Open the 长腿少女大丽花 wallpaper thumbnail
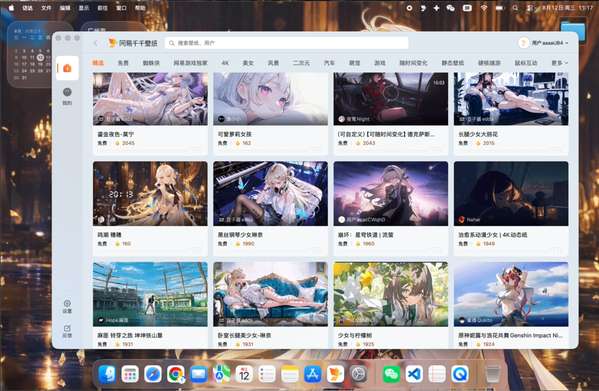The image size is (599, 391). pyautogui.click(x=511, y=99)
